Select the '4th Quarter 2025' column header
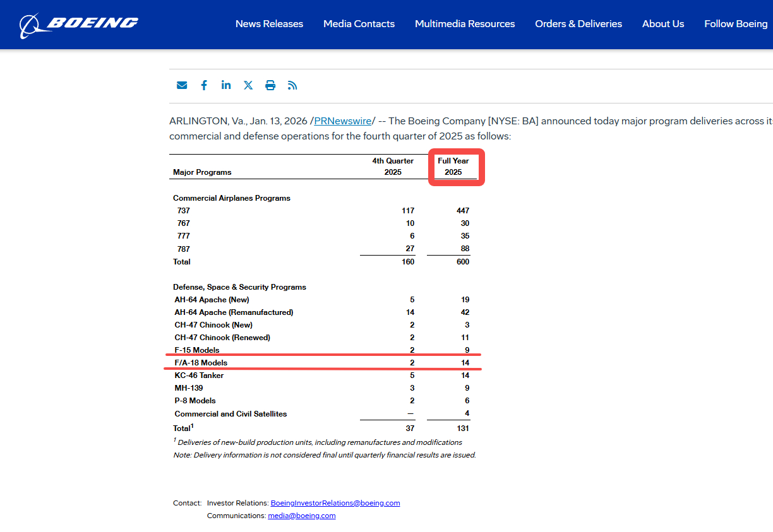 coord(393,167)
